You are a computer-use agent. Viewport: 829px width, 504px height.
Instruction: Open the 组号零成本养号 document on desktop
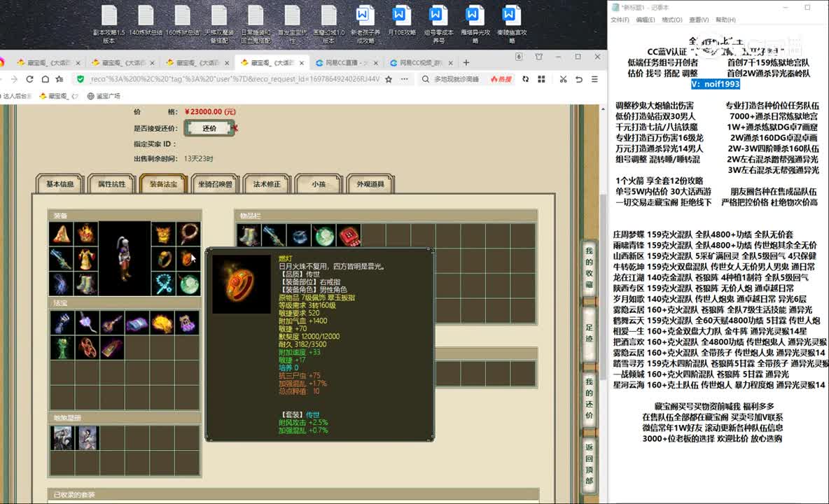(438, 24)
